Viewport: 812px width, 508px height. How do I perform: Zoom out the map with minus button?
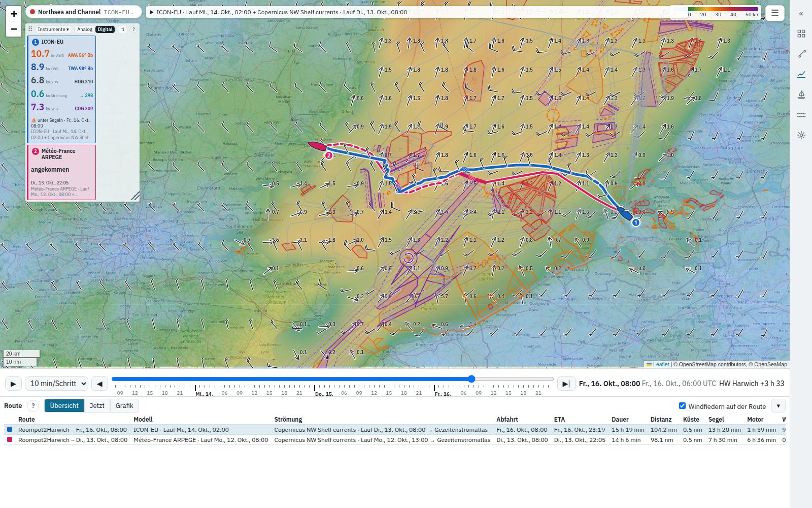14,29
